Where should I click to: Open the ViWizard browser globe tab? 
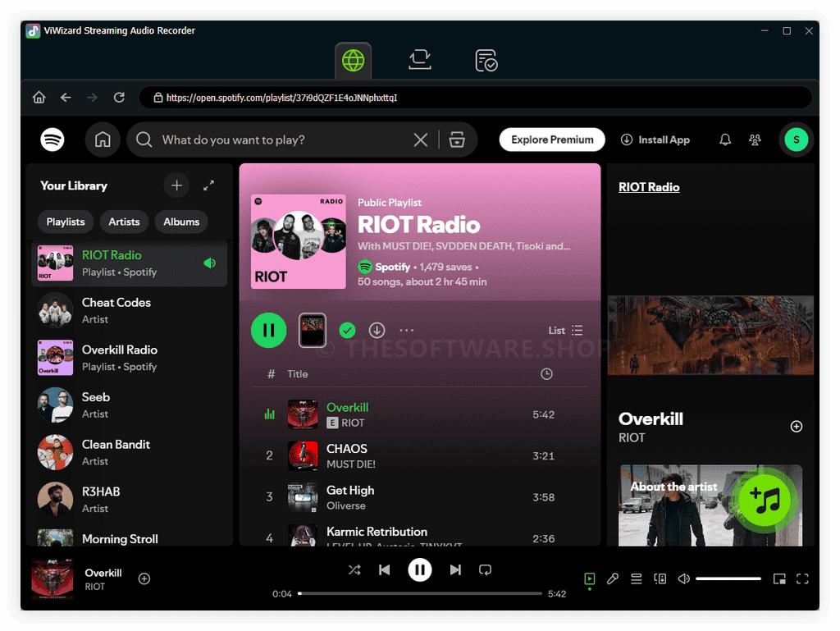tap(353, 61)
